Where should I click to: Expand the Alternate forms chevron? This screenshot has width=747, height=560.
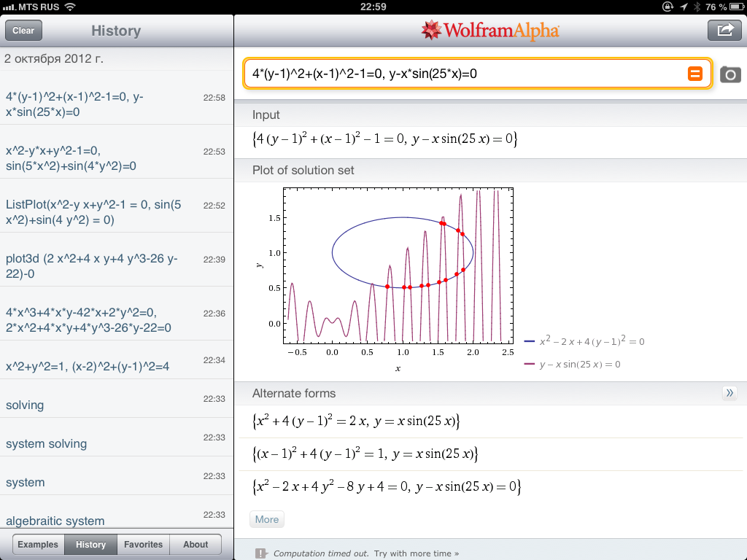pos(729,393)
